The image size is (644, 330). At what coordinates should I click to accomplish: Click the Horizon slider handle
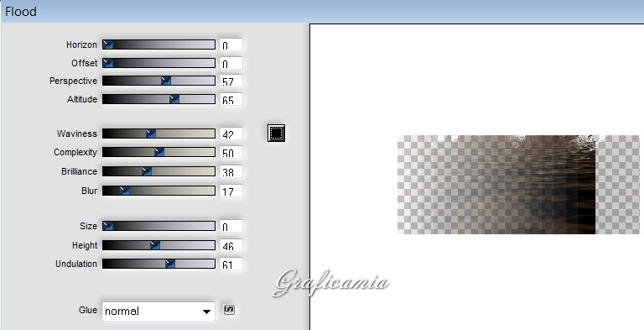point(108,45)
